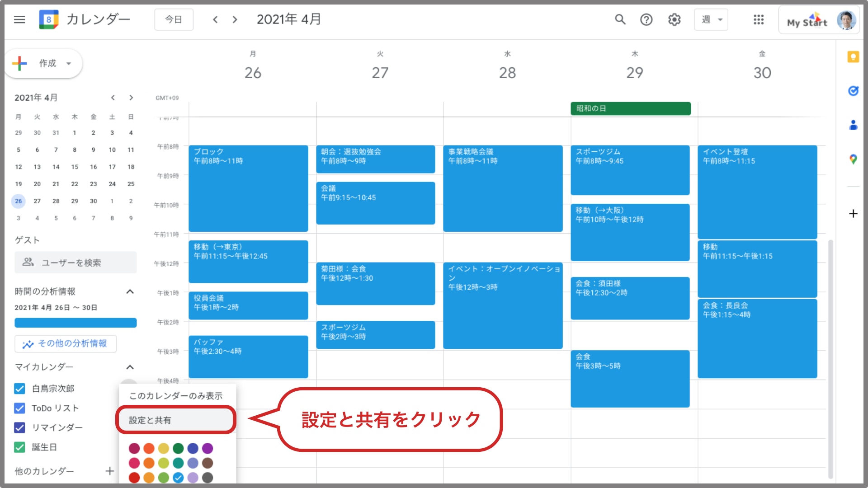Open 朝会:選抜勉強会 event
Screen dimensions: 868x488
[x=376, y=159]
